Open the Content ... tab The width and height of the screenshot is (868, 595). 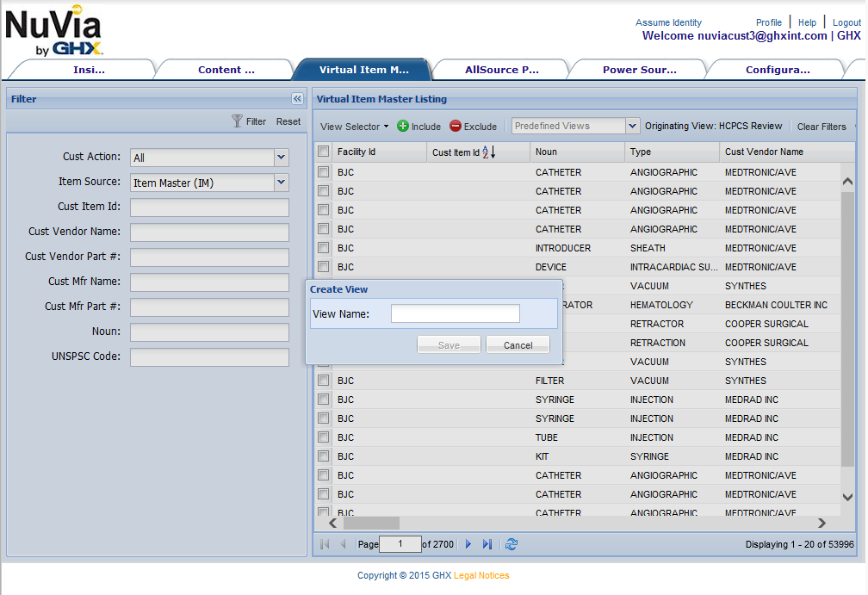[x=226, y=70]
